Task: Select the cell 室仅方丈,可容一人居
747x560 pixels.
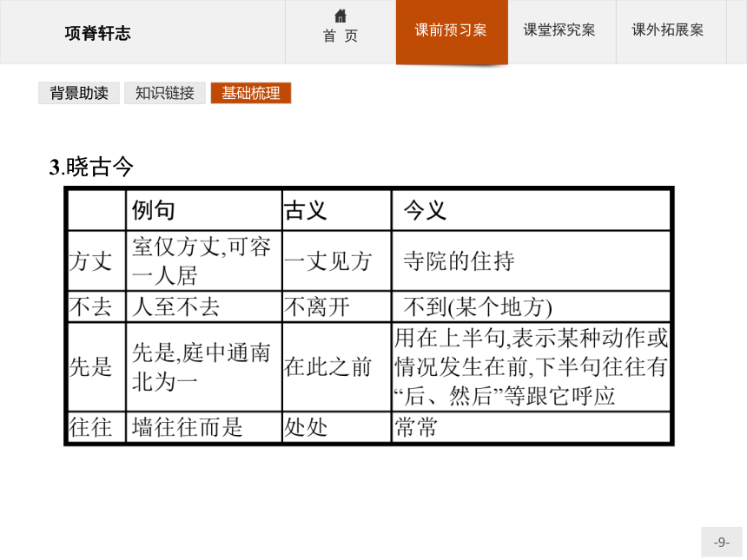Action: tap(204, 261)
